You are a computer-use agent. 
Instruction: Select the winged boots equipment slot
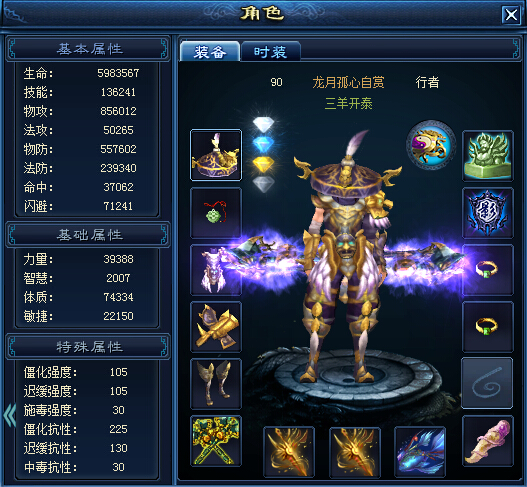coord(216,384)
